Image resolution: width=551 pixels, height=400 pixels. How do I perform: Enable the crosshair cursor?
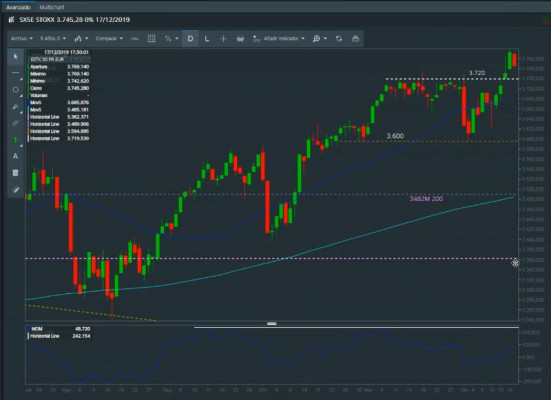point(223,39)
